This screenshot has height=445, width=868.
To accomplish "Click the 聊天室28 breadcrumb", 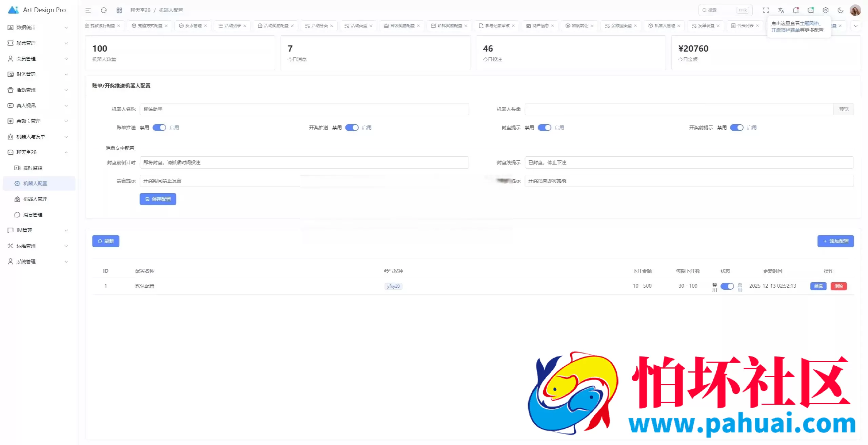I will coord(140,10).
